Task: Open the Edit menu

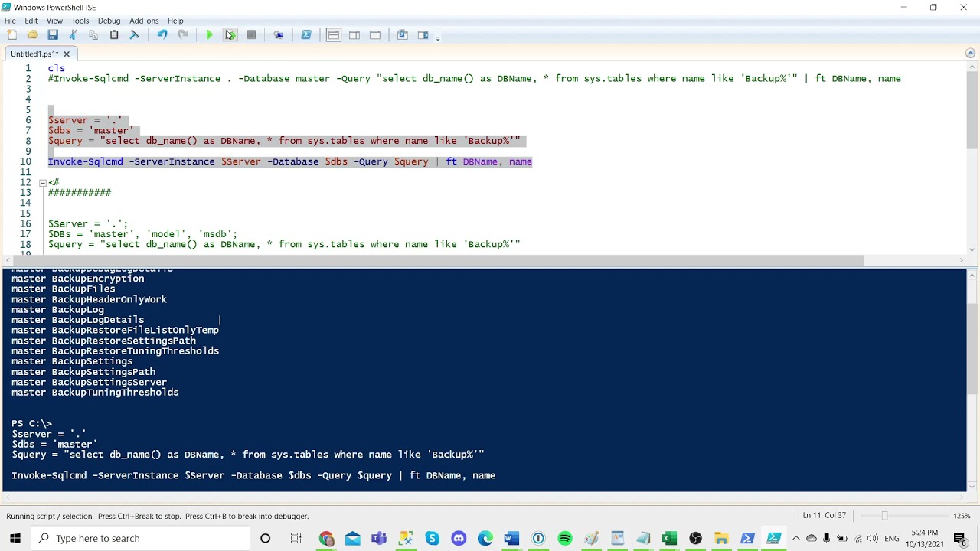Action: pos(31,21)
